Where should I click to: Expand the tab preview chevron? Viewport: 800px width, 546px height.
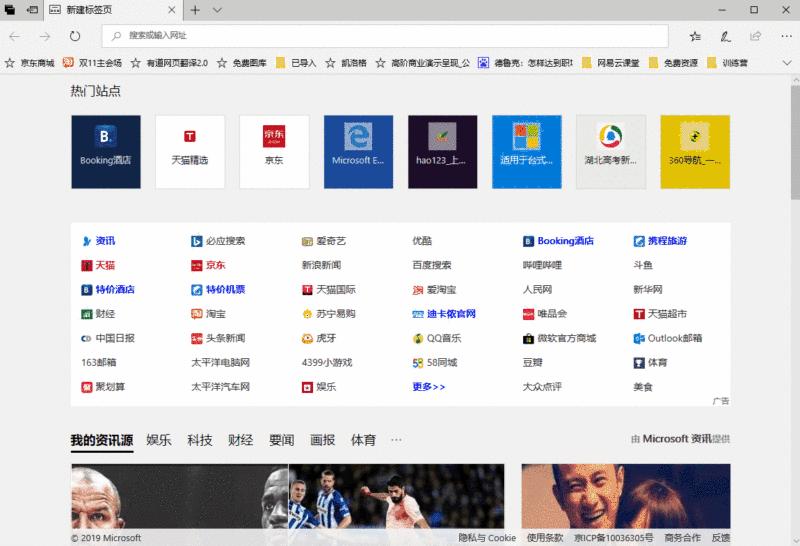pos(217,10)
